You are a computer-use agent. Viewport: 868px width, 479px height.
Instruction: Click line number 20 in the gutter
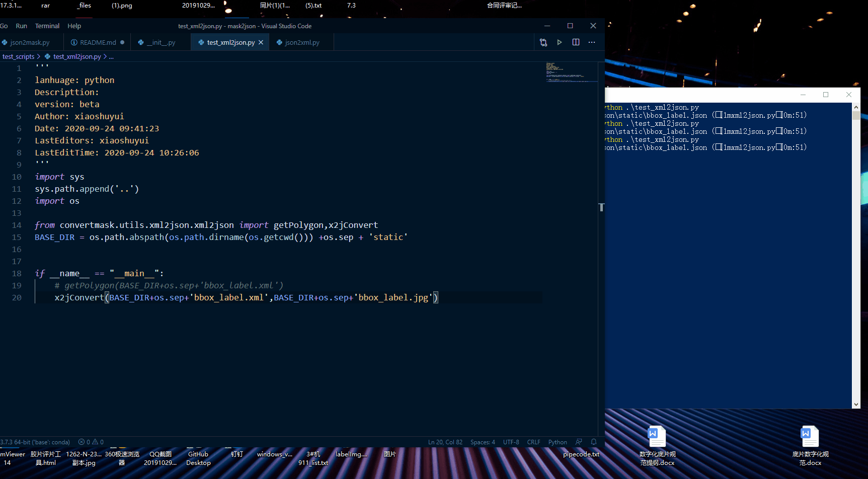click(17, 298)
